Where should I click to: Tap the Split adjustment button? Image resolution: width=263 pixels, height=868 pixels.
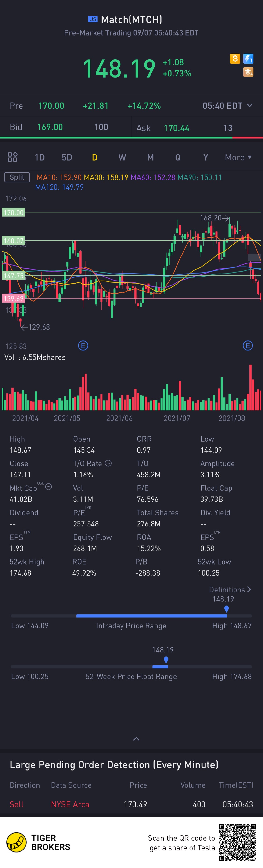pyautogui.click(x=17, y=177)
